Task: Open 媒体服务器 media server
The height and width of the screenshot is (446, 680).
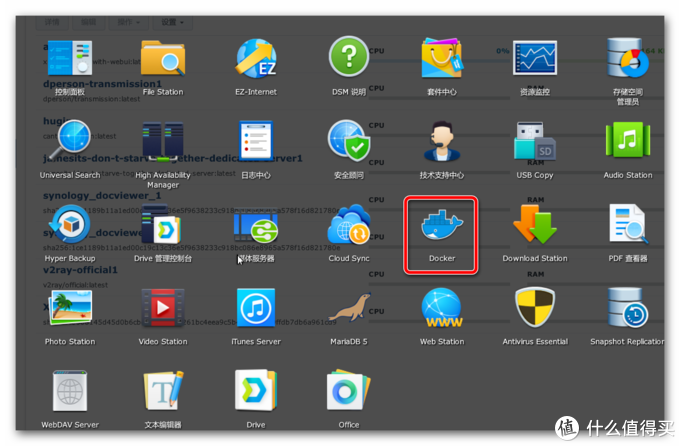Action: pyautogui.click(x=256, y=226)
